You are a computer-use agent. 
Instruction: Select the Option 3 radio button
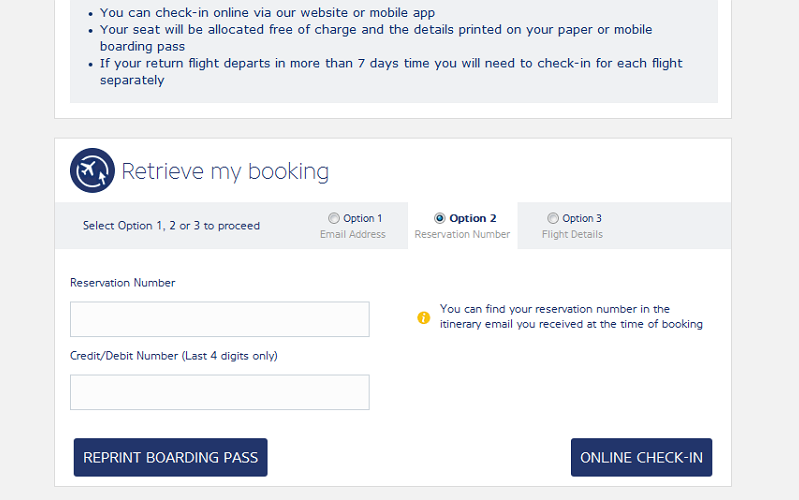tap(553, 218)
